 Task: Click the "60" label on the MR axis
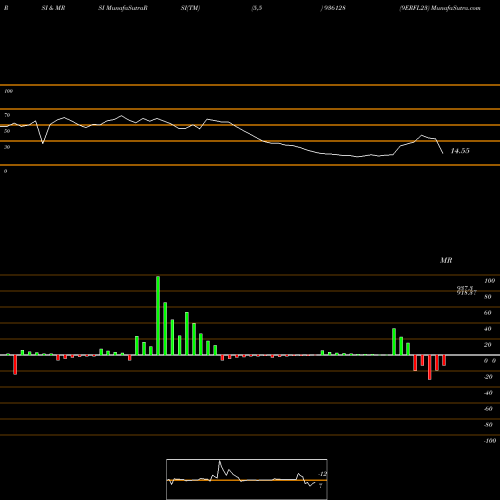pos(488,313)
